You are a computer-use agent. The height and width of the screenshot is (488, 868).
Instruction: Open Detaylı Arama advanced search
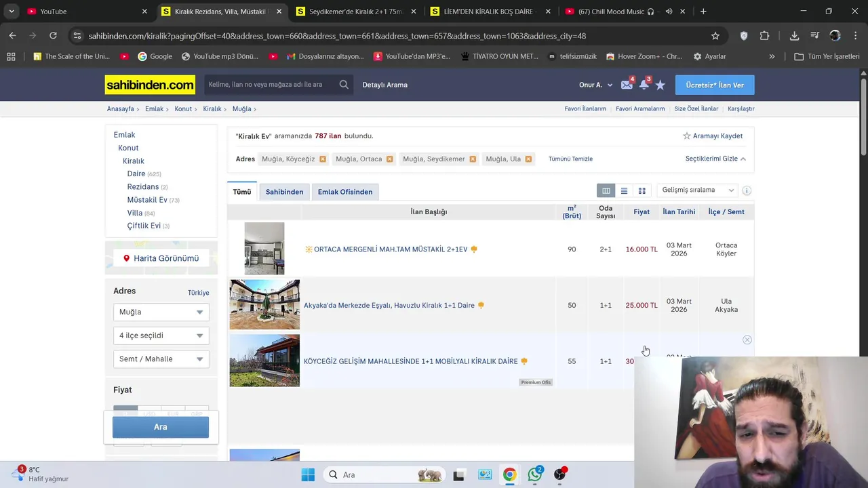385,85
